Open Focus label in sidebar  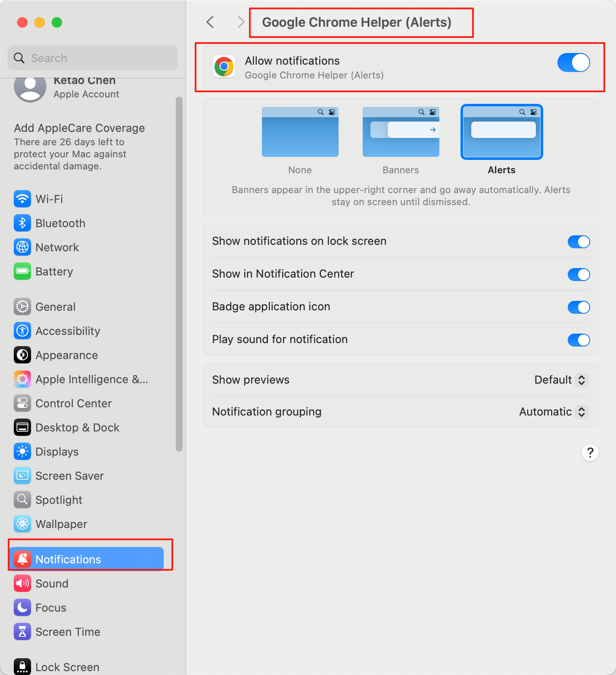pos(51,607)
